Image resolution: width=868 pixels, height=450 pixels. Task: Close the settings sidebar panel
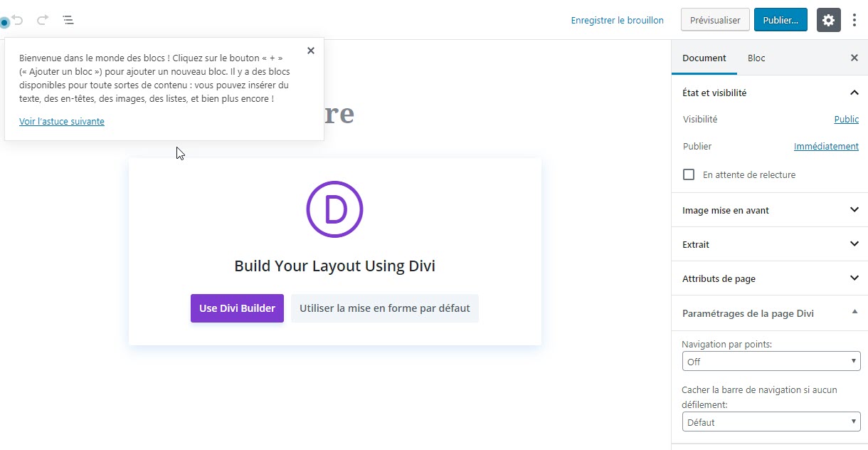(854, 58)
